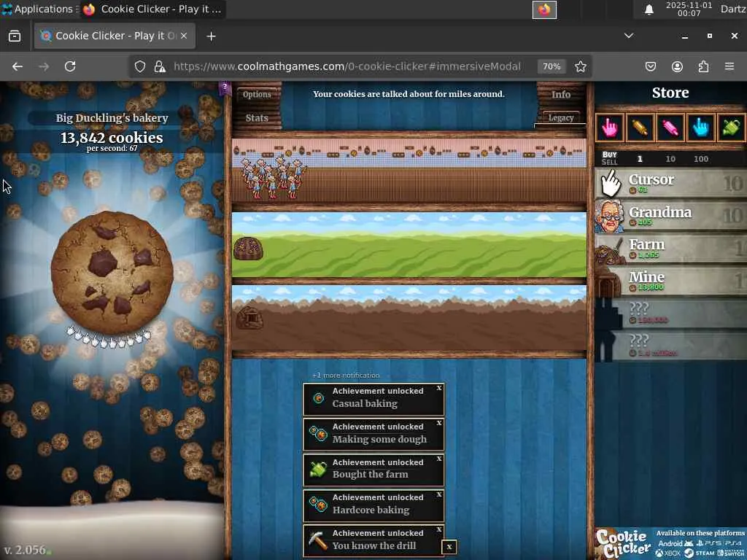The height and width of the screenshot is (560, 747).
Task: Dismiss the Casual baking achievement notification
Action: (x=438, y=388)
